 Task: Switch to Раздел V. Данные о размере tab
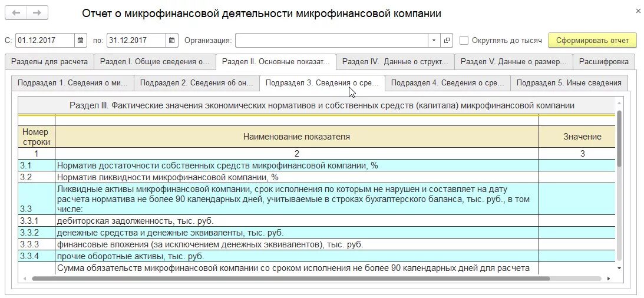[513, 62]
